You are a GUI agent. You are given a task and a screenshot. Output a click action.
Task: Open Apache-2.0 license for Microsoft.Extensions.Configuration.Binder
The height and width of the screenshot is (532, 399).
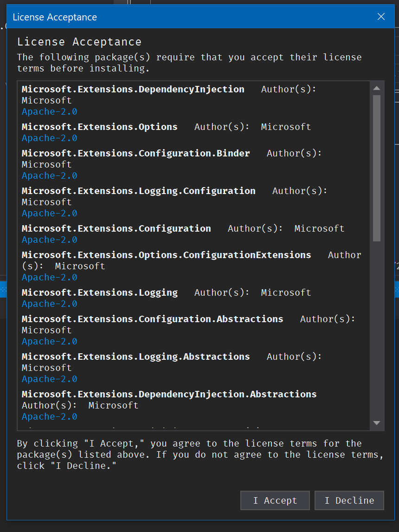pyautogui.click(x=50, y=176)
